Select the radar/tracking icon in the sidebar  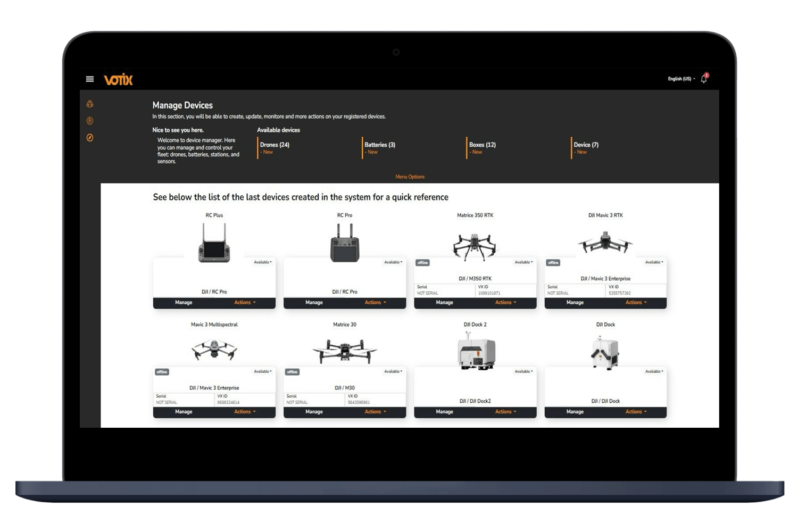pos(90,121)
